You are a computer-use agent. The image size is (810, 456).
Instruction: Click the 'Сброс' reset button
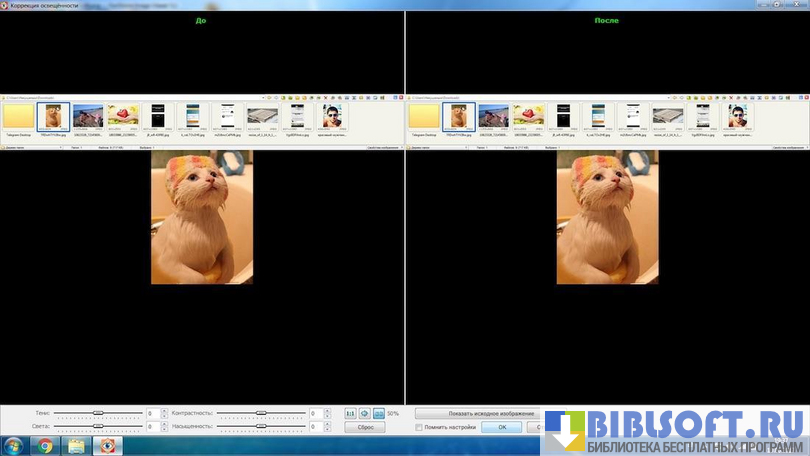365,427
